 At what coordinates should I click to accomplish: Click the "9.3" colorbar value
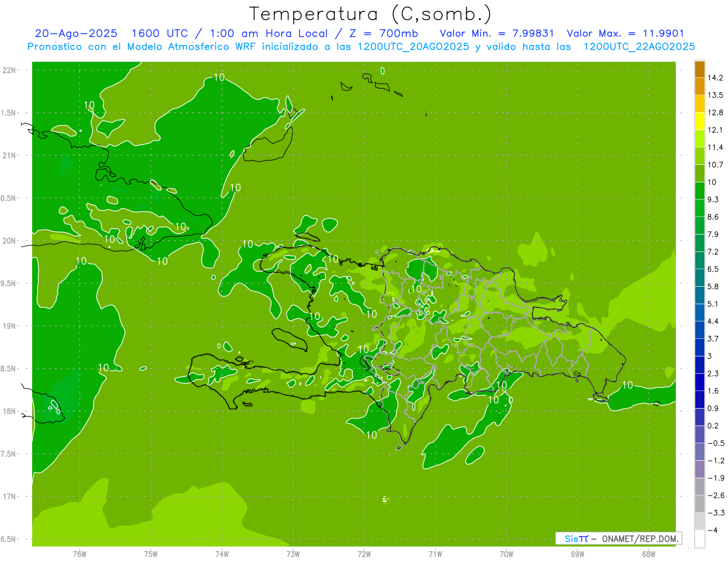(713, 199)
